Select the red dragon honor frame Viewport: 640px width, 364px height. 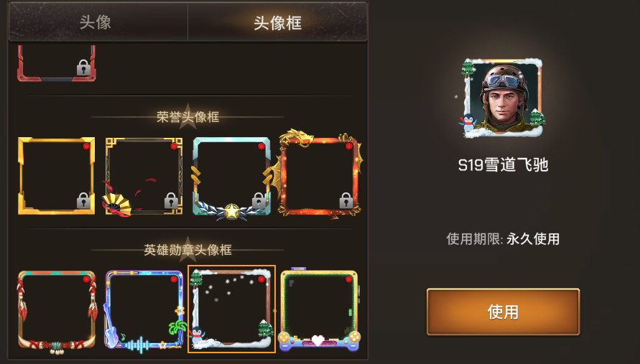(x=319, y=174)
